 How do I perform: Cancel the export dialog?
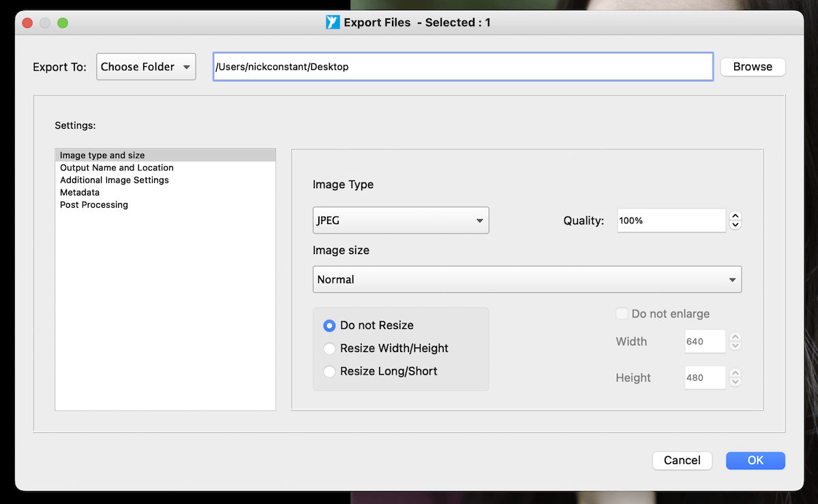tap(682, 460)
